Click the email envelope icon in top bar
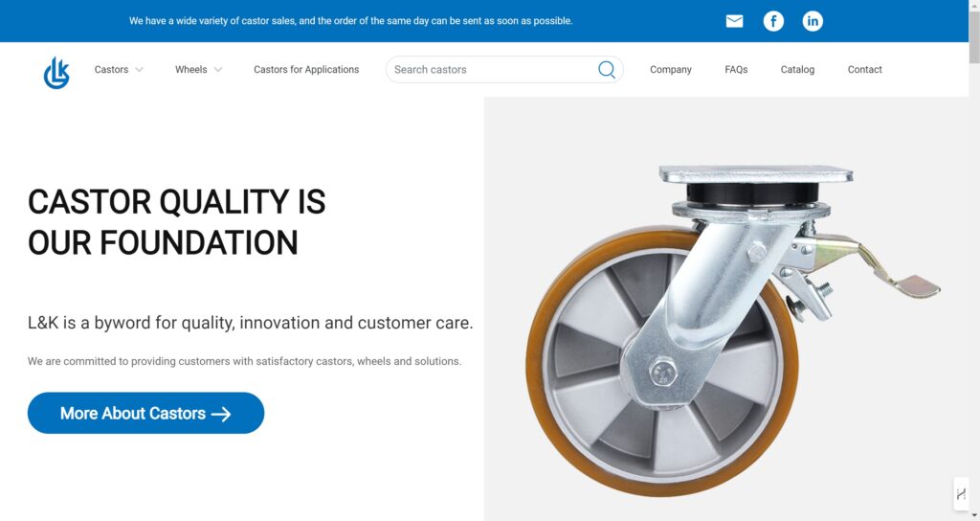 (734, 21)
